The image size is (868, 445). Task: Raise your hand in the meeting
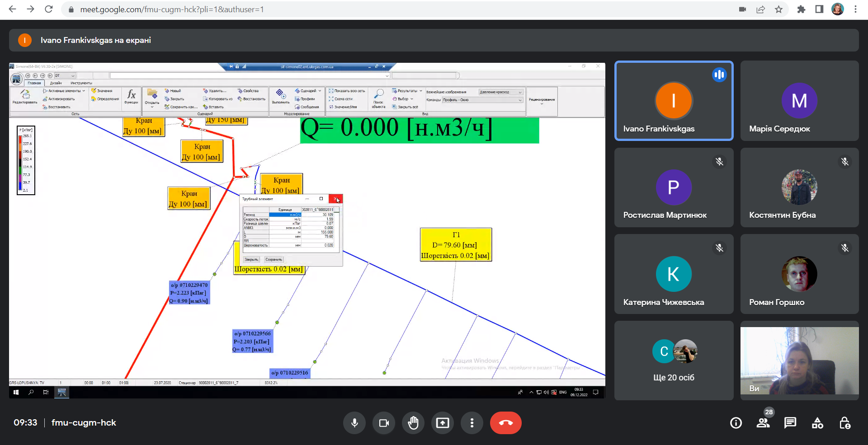[x=413, y=423]
